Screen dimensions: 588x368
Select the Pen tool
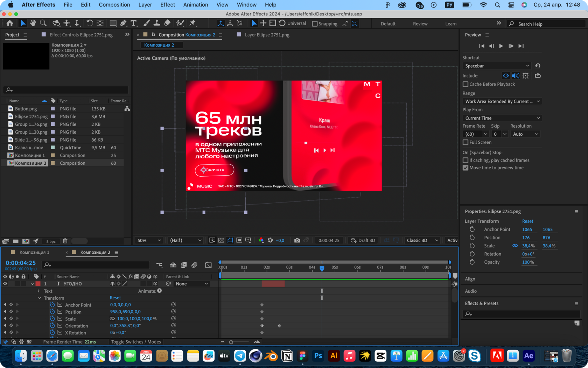click(x=123, y=23)
